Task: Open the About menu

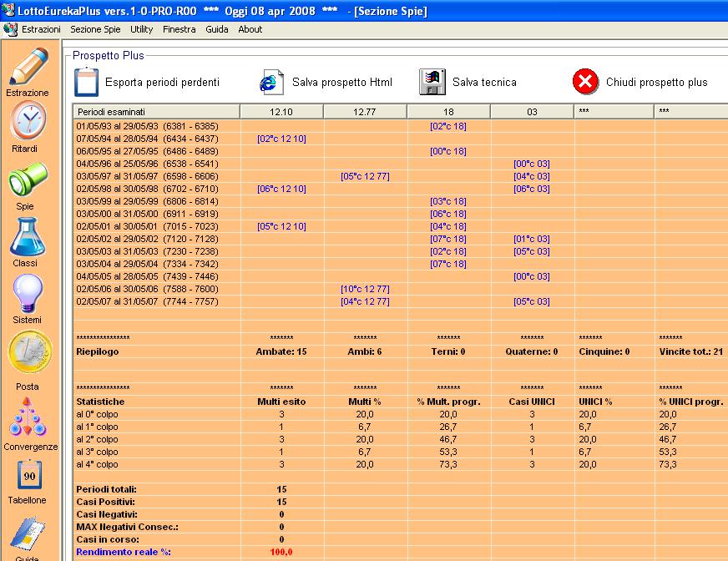Action: tap(250, 29)
